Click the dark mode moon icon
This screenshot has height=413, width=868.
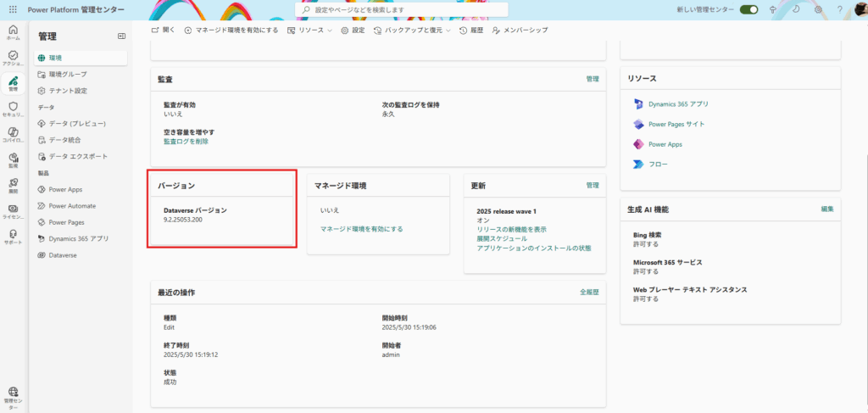click(795, 10)
